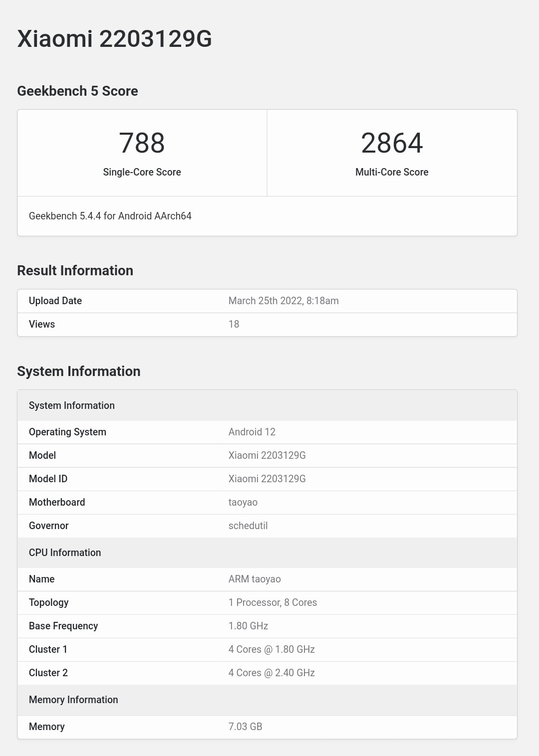Screen dimensions: 539x756
Task: Select 4 Cores @ 2.40 GHz value
Action: pos(271,673)
